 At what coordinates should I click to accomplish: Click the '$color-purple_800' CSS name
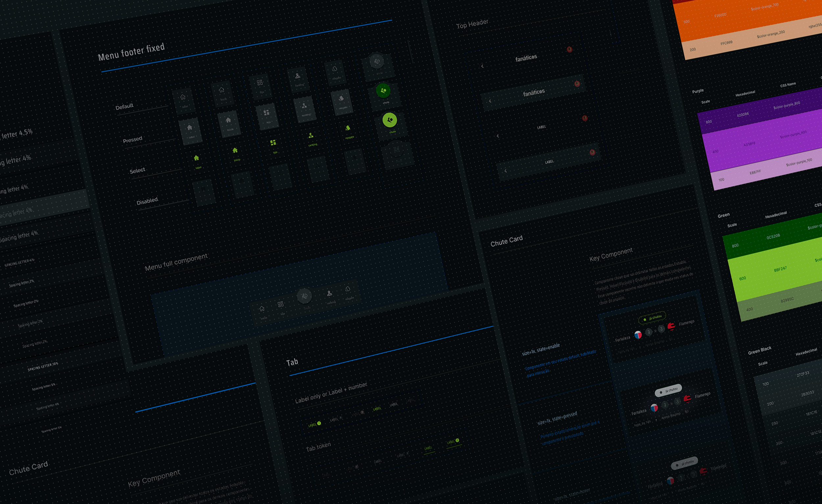pos(786,106)
